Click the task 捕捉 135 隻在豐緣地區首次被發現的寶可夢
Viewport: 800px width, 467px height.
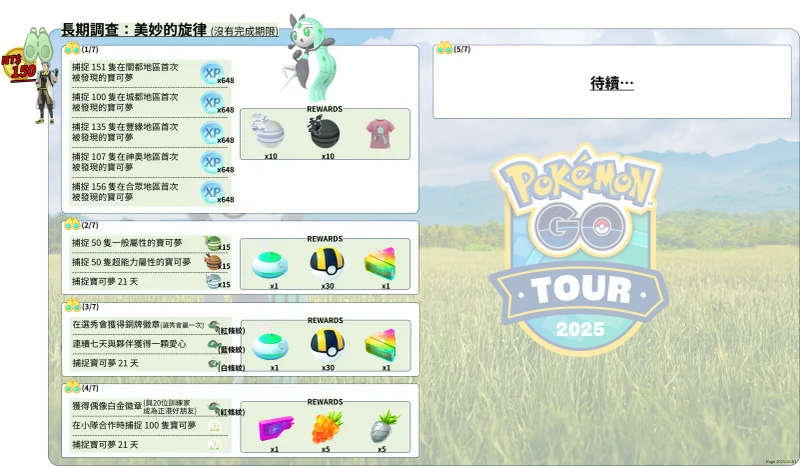[x=125, y=132]
